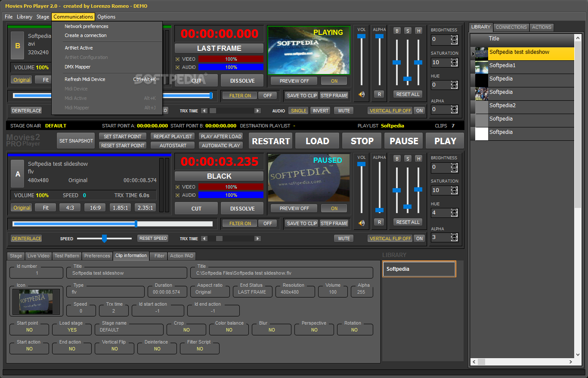This screenshot has height=378, width=588.
Task: Click the large PLAY button
Action: pos(445,141)
